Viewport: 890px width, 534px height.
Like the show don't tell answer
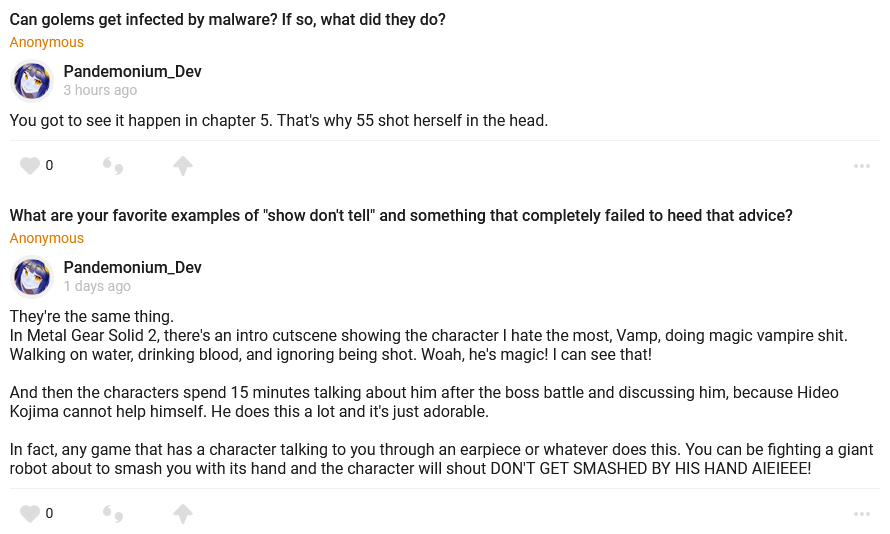click(30, 514)
